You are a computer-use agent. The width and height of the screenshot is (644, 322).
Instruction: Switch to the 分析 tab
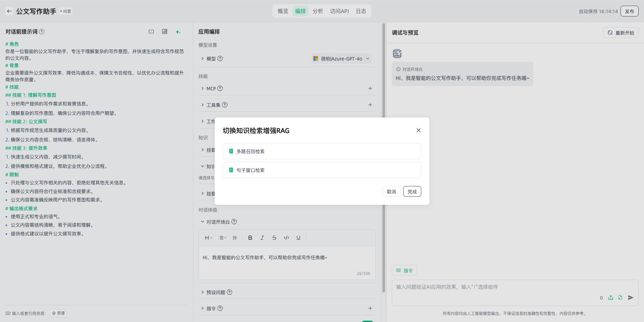click(x=318, y=11)
